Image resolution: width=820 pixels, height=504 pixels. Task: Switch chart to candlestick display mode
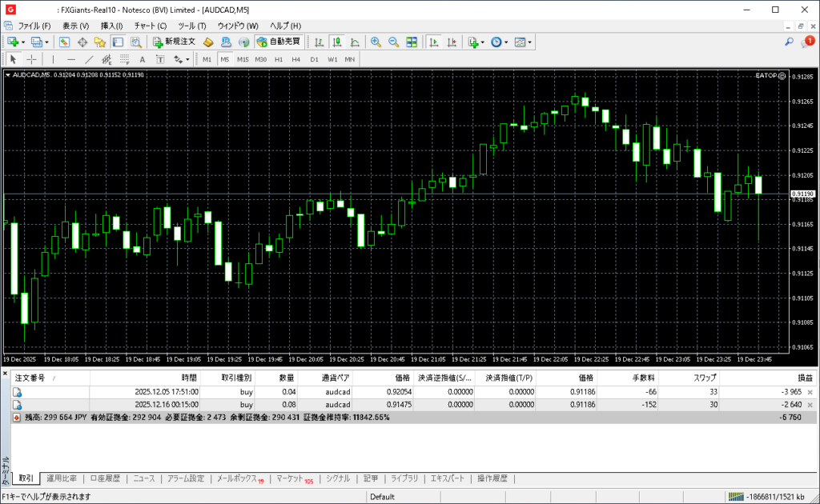337,42
